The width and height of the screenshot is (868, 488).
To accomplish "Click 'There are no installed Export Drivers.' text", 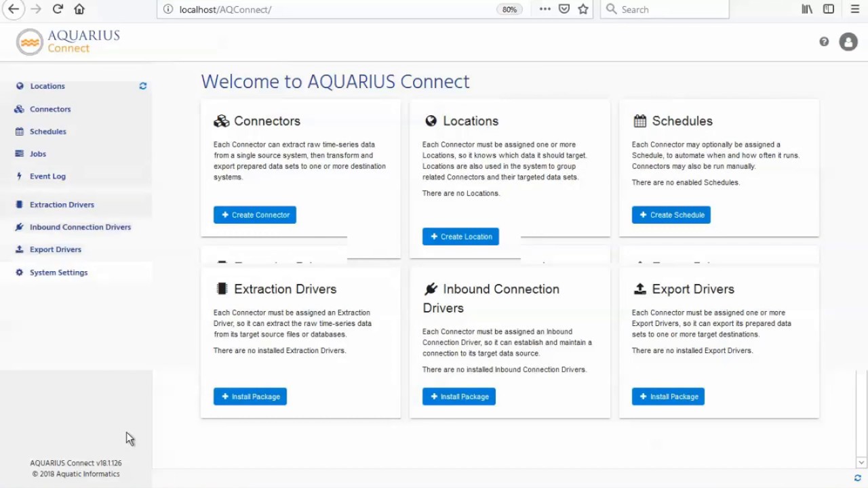I will tap(692, 351).
